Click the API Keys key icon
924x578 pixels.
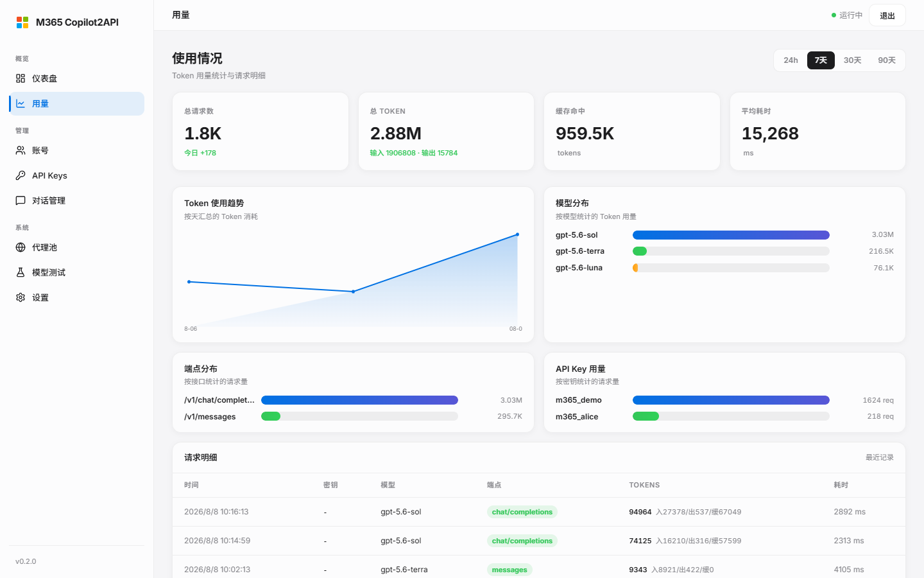pos(21,175)
